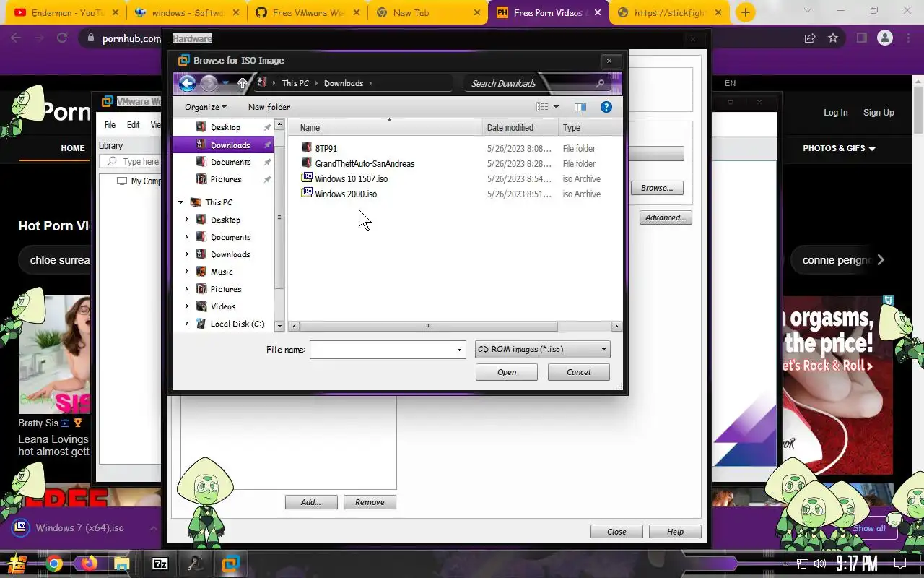The width and height of the screenshot is (924, 578).
Task: Expand the Music tree node
Action: click(x=187, y=272)
